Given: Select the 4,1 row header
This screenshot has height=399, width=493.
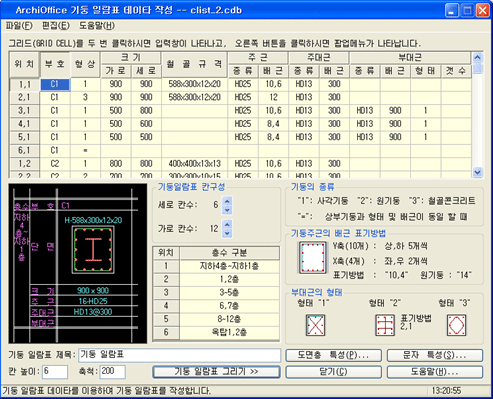Looking at the screenshot, I should tap(24, 124).
